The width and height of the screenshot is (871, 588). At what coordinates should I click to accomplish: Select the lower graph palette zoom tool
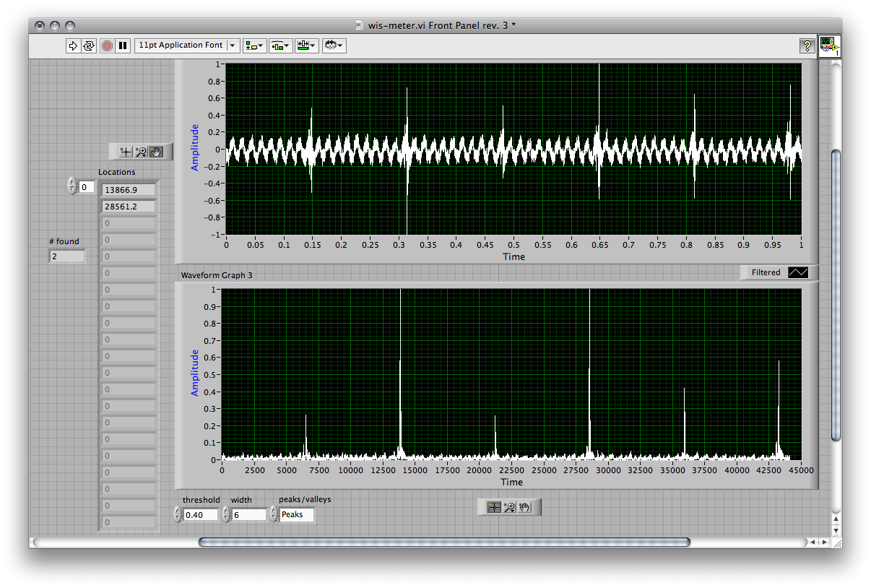tap(509, 507)
